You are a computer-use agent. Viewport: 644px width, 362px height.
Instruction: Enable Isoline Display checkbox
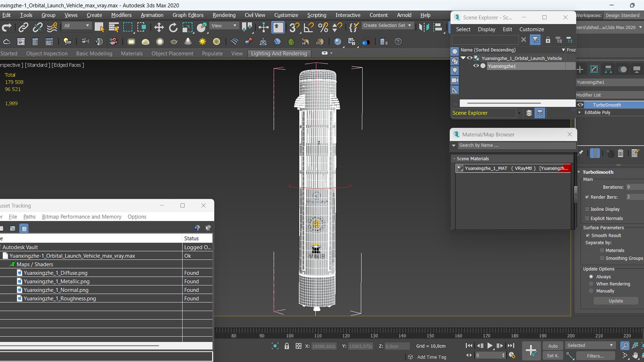(x=587, y=209)
